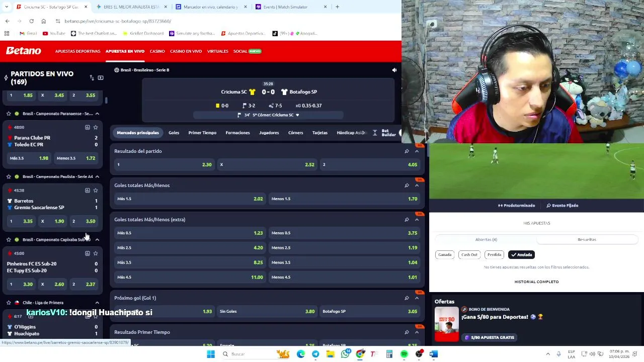Collapse the Goles totales Más/Menos market

[417, 185]
